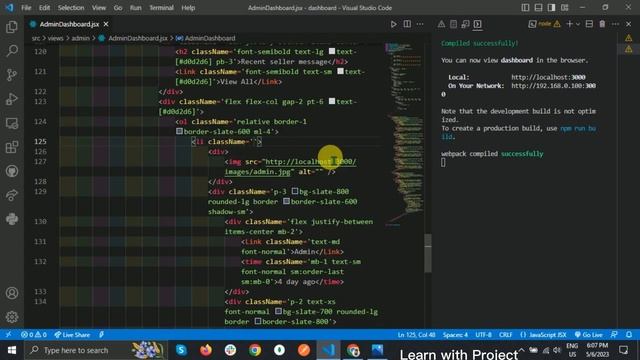Open terminal panel More Actions ellipsis
The image size is (640, 360).
coord(616,24)
